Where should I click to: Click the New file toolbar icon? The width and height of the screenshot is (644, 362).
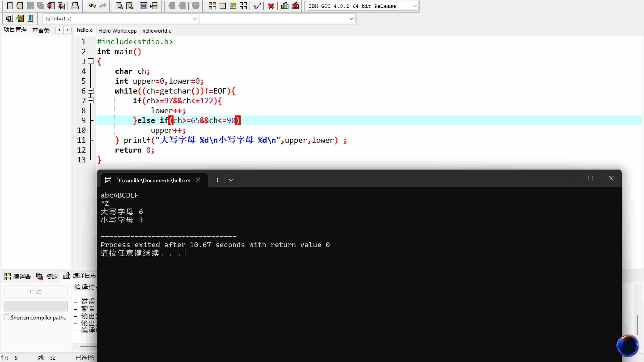9,6
